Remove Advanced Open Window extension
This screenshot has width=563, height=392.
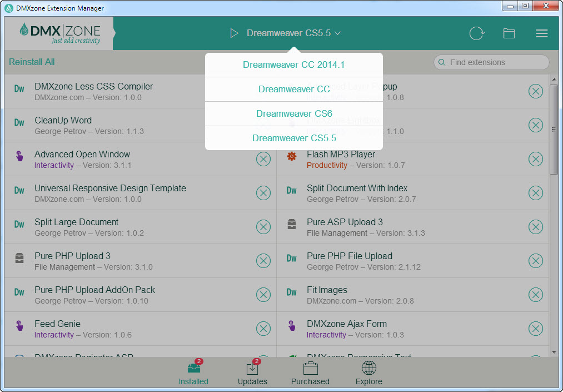point(263,159)
